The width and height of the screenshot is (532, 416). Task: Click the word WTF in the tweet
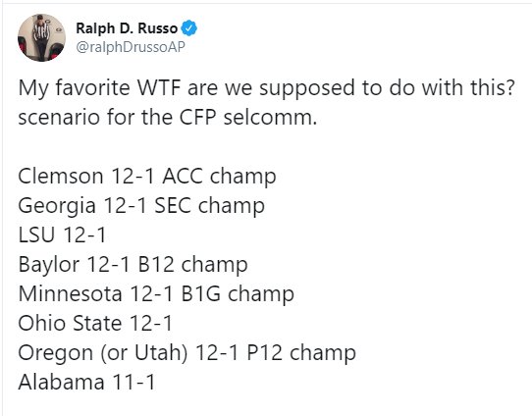(x=159, y=87)
